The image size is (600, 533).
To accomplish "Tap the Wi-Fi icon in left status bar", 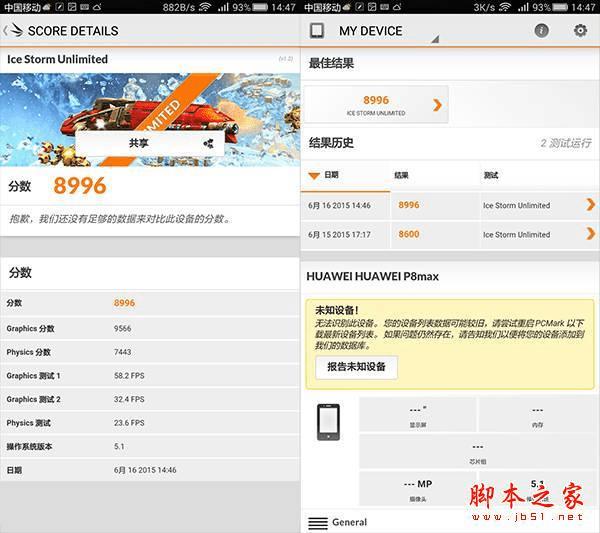I will (x=205, y=7).
